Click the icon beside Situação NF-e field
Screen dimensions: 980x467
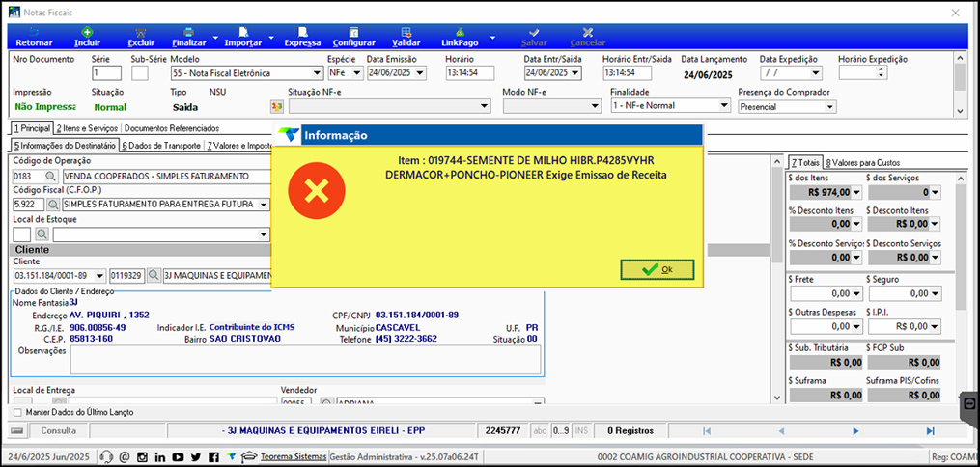276,107
